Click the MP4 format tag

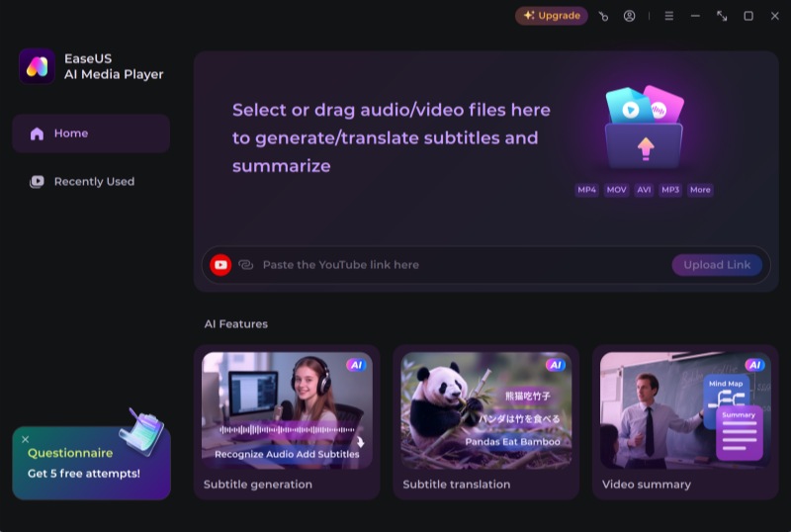pos(586,190)
